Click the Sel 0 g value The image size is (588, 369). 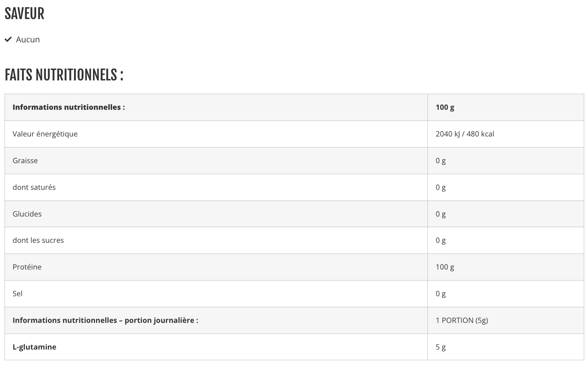click(x=440, y=294)
